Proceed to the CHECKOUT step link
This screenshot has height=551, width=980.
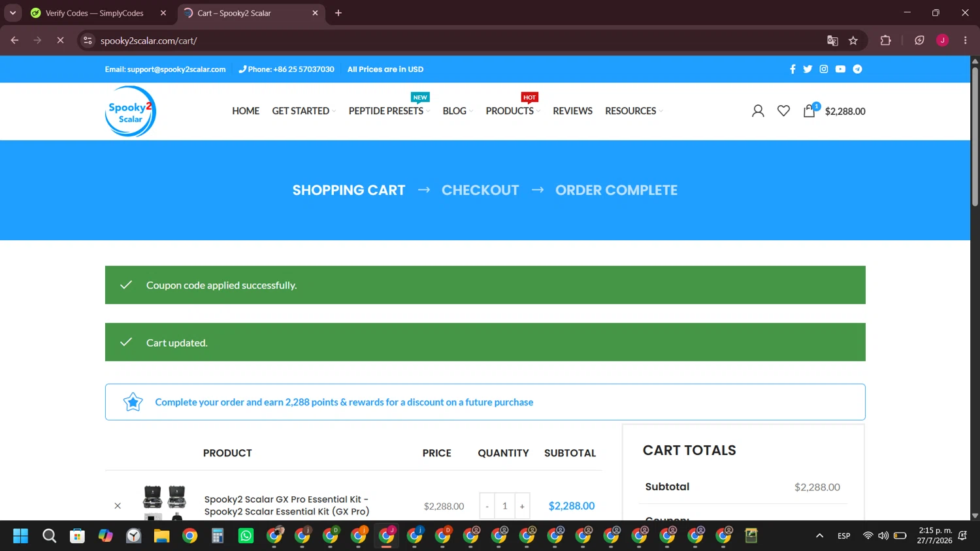(x=480, y=190)
